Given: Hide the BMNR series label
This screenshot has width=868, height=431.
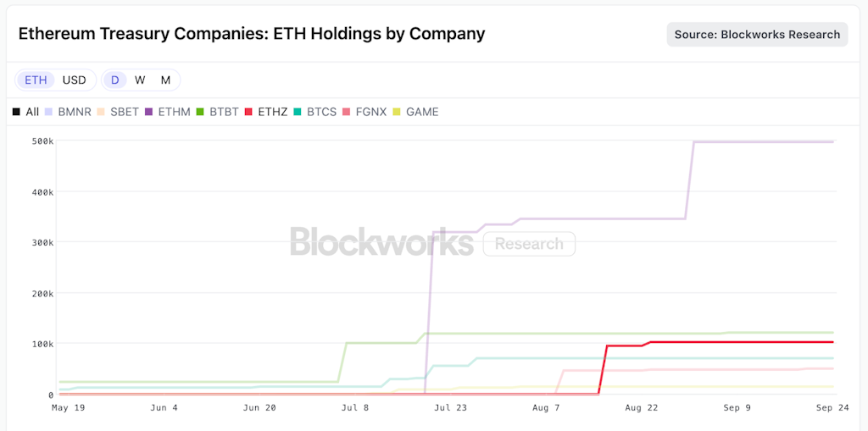Looking at the screenshot, I should pyautogui.click(x=75, y=112).
